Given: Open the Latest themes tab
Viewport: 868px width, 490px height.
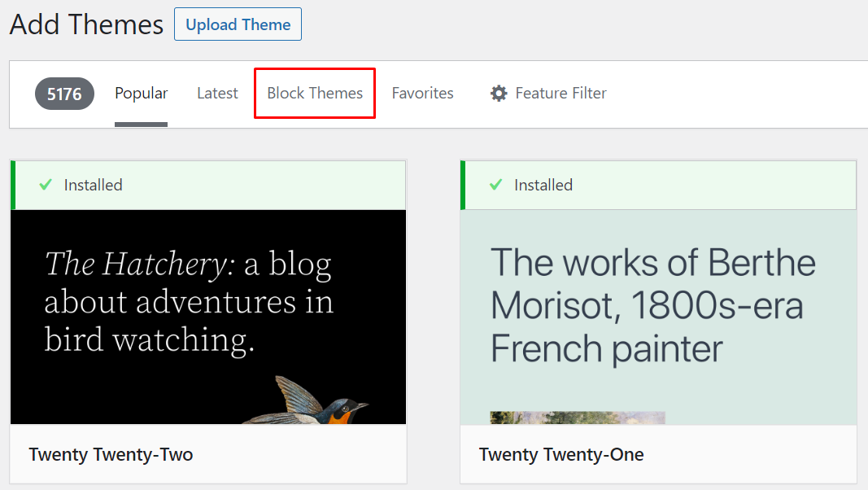Looking at the screenshot, I should [x=216, y=93].
